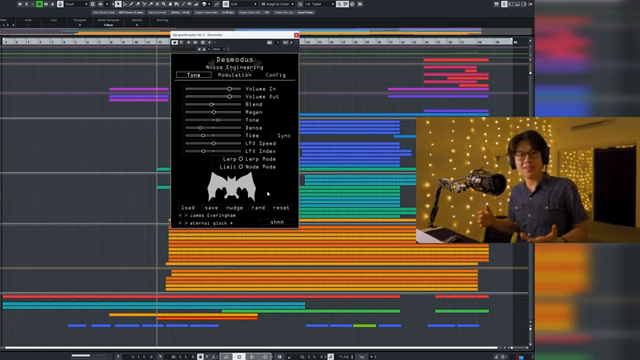Click the LFO Speed slider handle

213,143
